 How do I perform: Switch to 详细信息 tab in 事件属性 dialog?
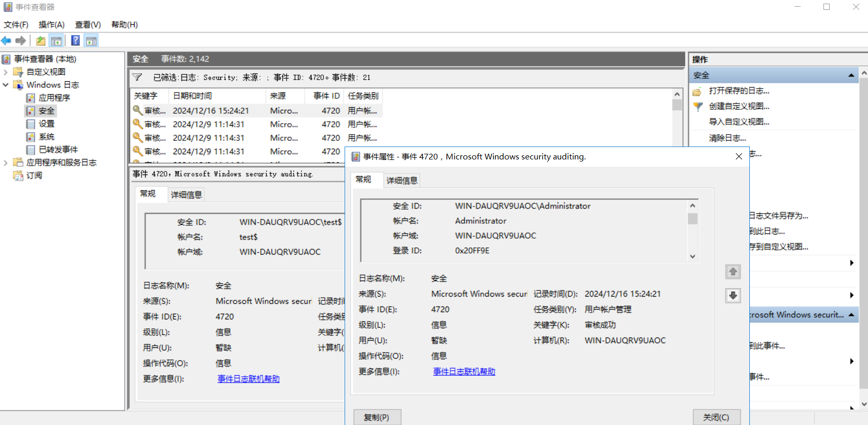click(x=402, y=181)
